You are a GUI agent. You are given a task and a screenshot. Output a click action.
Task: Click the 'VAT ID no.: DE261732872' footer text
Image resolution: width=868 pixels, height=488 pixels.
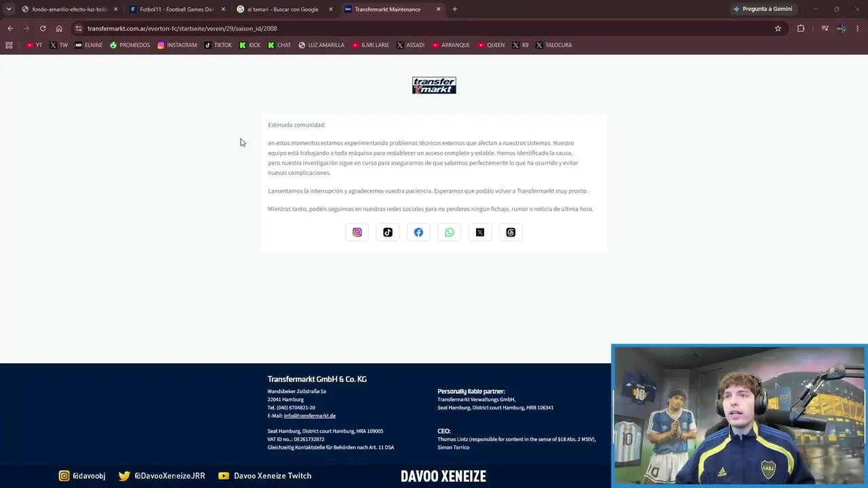tap(296, 439)
